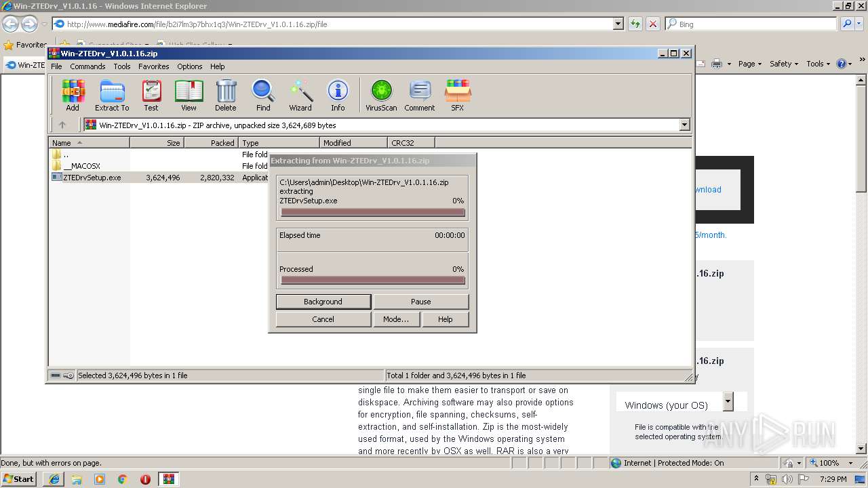
Task: Click the IE Stop loading icon
Action: [x=652, y=24]
